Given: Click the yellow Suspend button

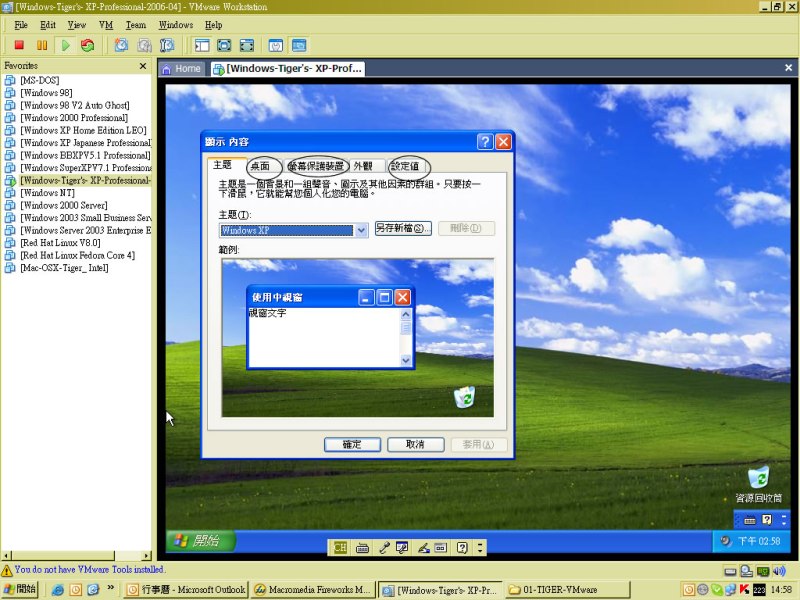Looking at the screenshot, I should [x=42, y=45].
